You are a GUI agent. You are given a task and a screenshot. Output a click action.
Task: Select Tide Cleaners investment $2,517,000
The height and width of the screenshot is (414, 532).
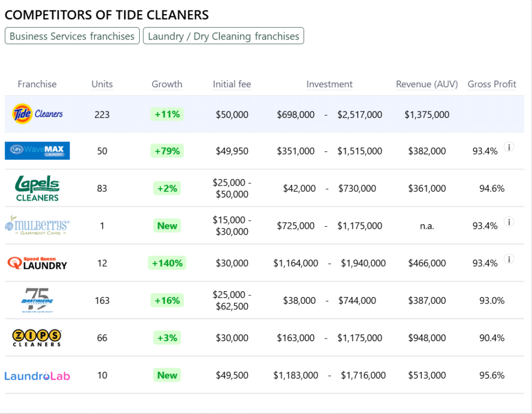[x=360, y=114]
